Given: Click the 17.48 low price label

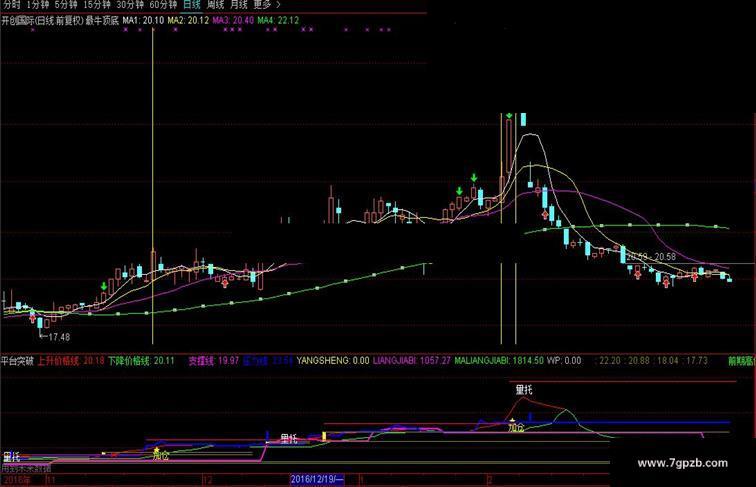Looking at the screenshot, I should pyautogui.click(x=59, y=337).
